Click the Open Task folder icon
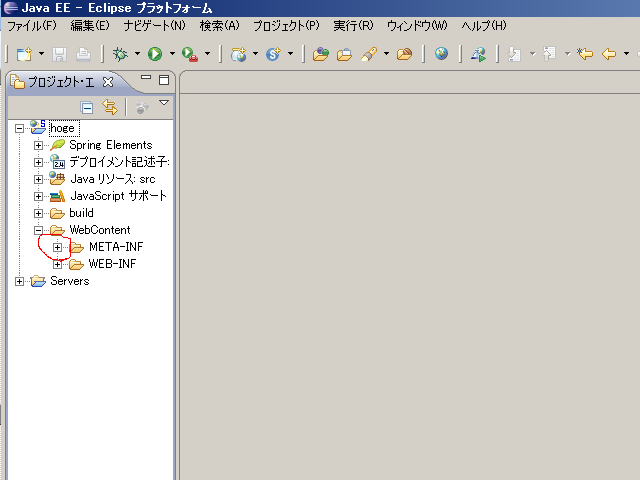The height and width of the screenshot is (480, 640). (x=344, y=54)
